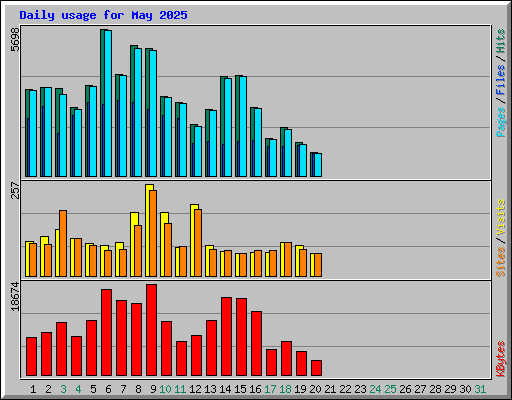
Task: Click the Hits legend label
Action: pos(501,41)
